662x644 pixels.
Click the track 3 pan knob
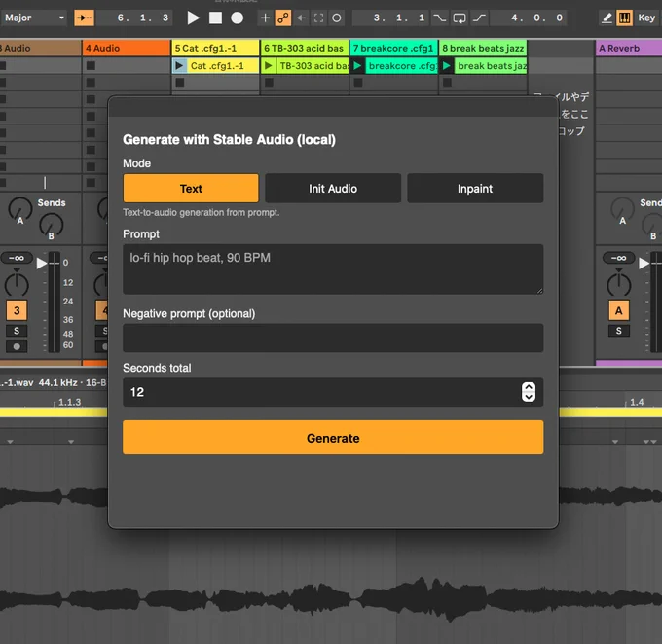(x=17, y=284)
